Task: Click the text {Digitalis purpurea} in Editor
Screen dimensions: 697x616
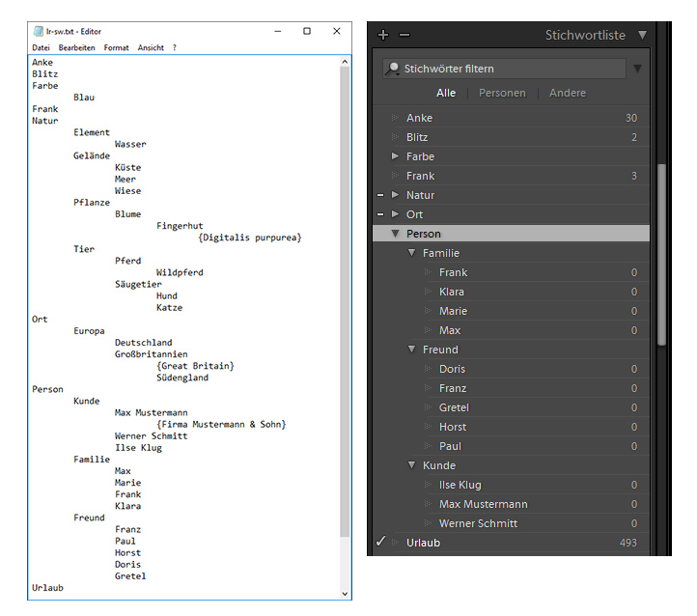Action: click(250, 238)
